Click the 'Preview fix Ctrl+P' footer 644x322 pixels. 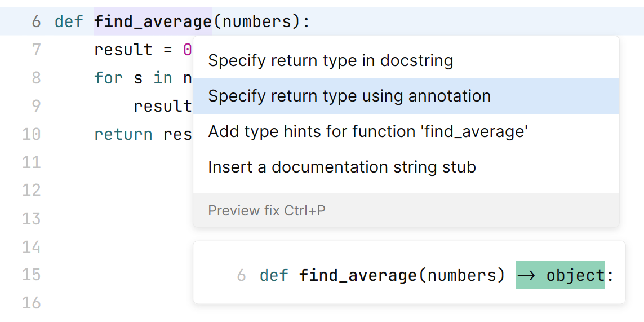[267, 211]
